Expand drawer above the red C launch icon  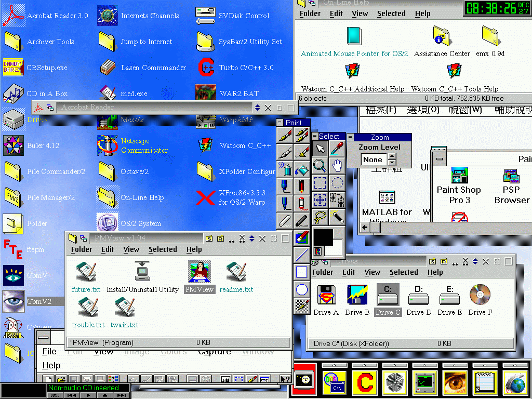(x=364, y=365)
